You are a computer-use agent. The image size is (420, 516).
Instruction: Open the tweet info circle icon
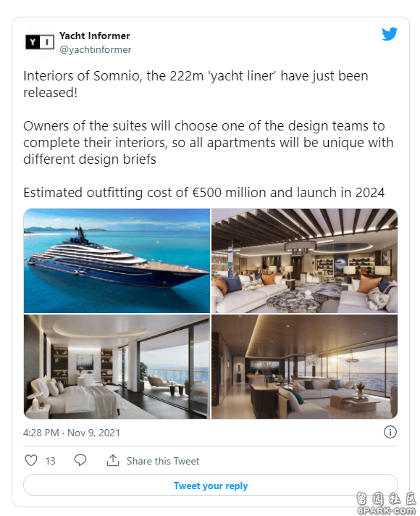tap(390, 432)
